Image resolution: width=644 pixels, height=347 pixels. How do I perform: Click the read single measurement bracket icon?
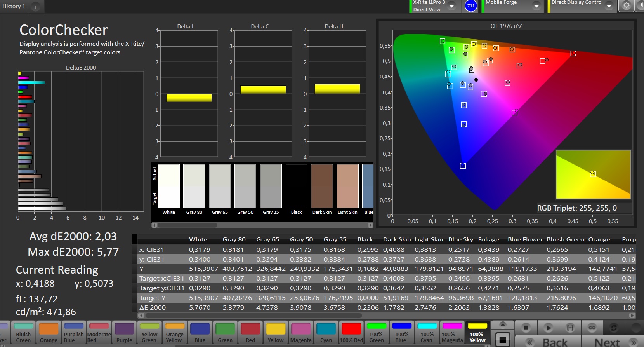point(570,328)
